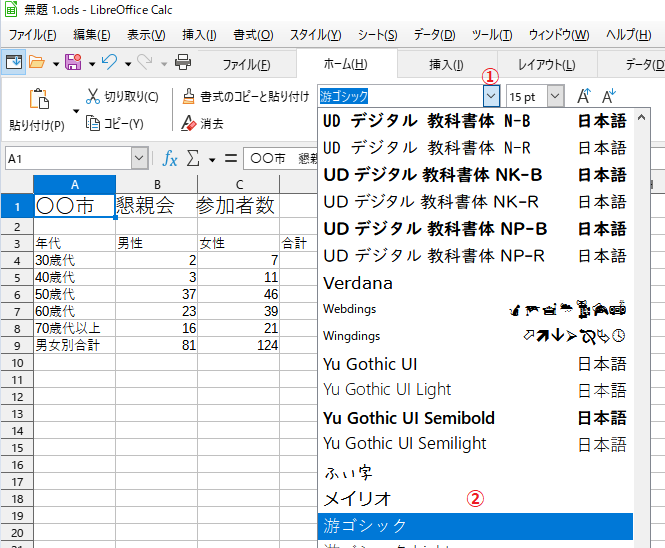Click the redo arrow icon
This screenshot has width=665, height=548.
tap(145, 62)
